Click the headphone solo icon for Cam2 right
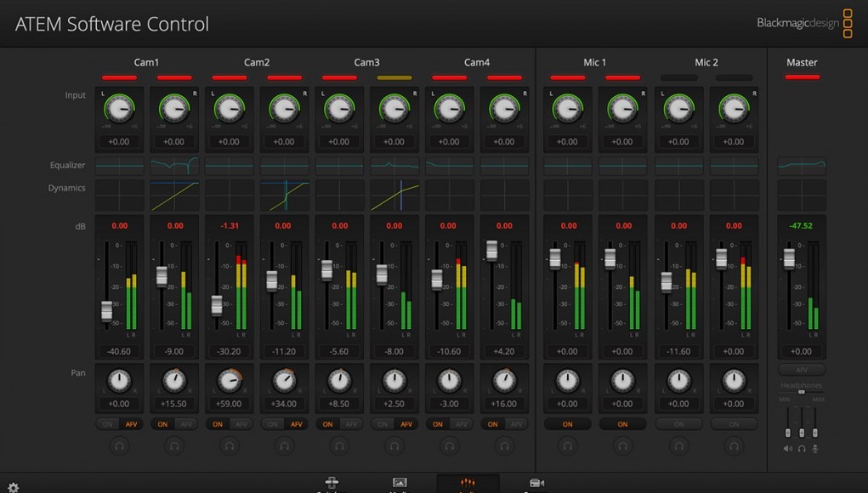The height and width of the screenshot is (493, 868). click(x=285, y=445)
